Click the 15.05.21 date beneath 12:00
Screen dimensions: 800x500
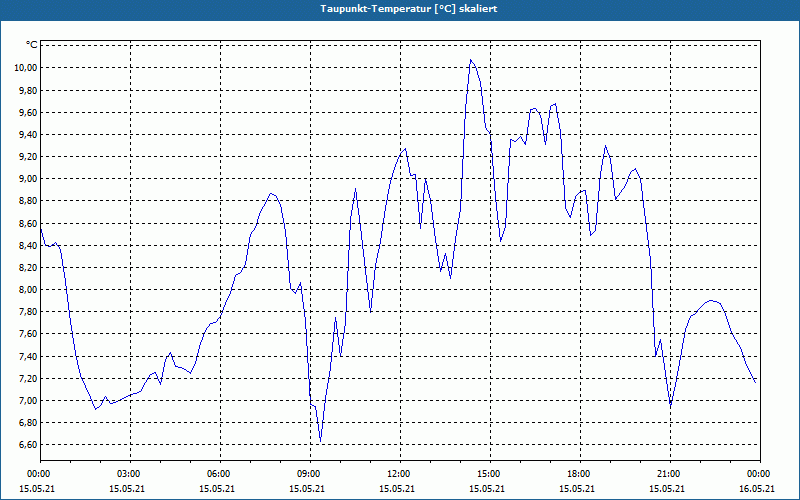click(397, 488)
